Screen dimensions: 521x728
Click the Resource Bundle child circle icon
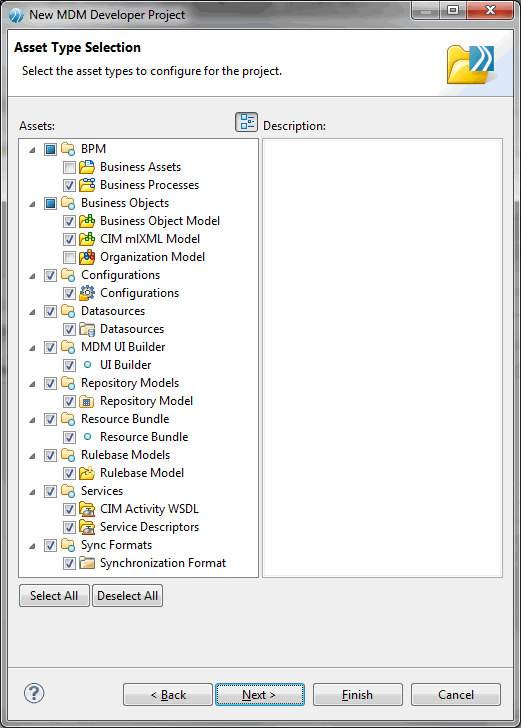(x=87, y=437)
